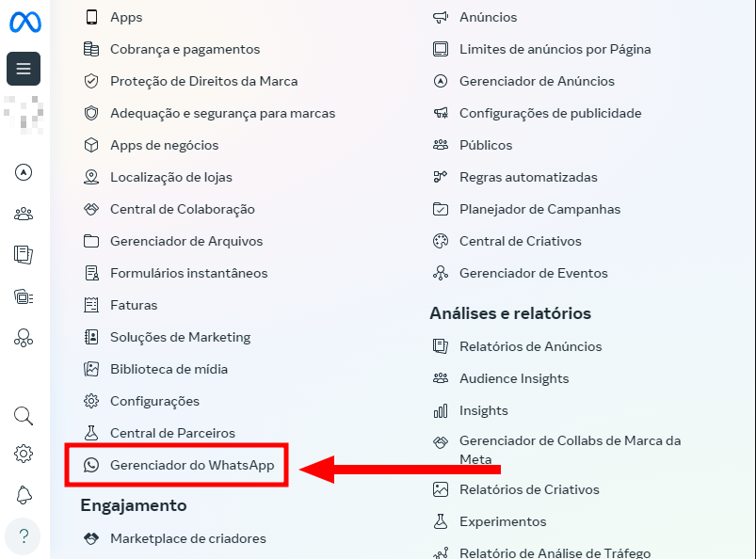Open the help question mark button
The image size is (756, 559).
(x=24, y=536)
